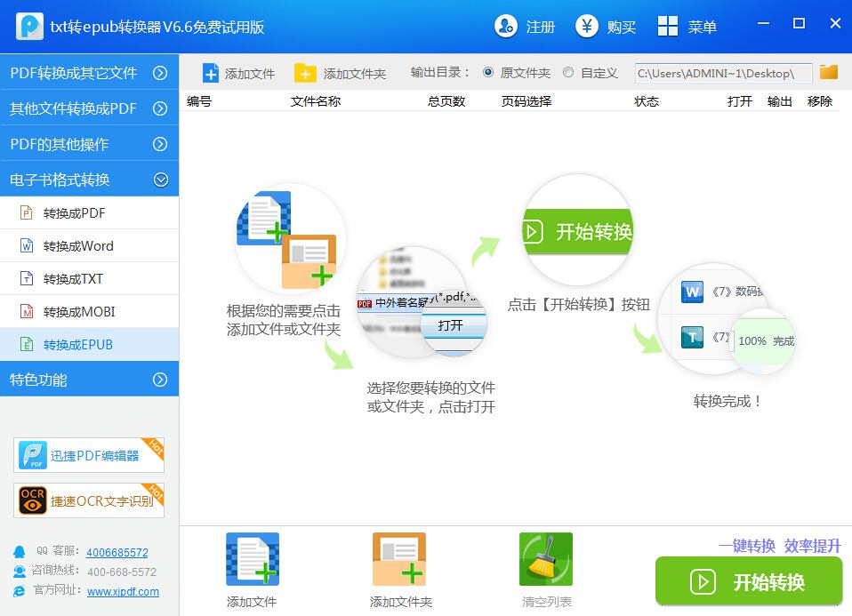This screenshot has height=616, width=852.
Task: Browse output folder with orange folder icon
Action: (x=829, y=72)
